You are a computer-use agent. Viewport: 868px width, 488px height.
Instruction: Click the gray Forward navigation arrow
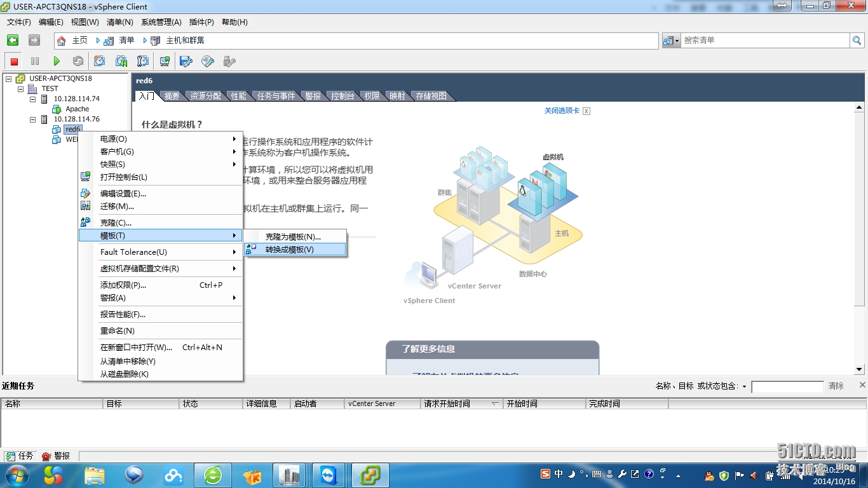34,40
